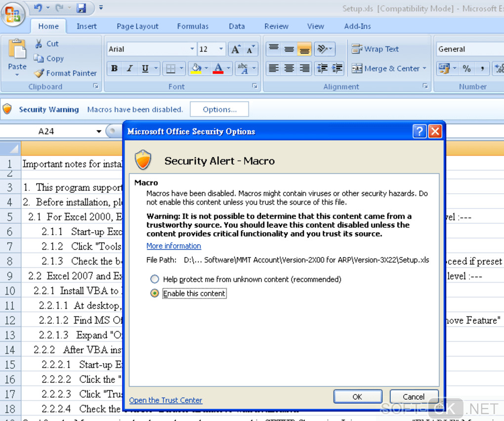The image size is (504, 421).
Task: Decrease cell indent
Action: tap(322, 69)
